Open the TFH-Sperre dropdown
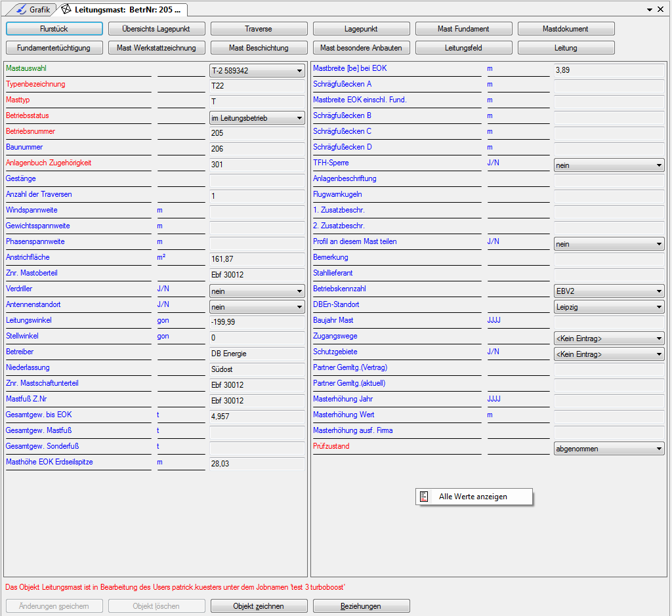 [x=659, y=165]
